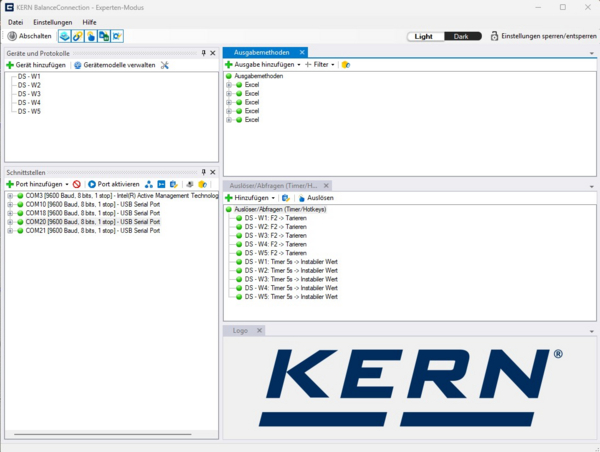This screenshot has width=600, height=452.
Task: Expand the COM18 port tree node
Action: [x=10, y=213]
